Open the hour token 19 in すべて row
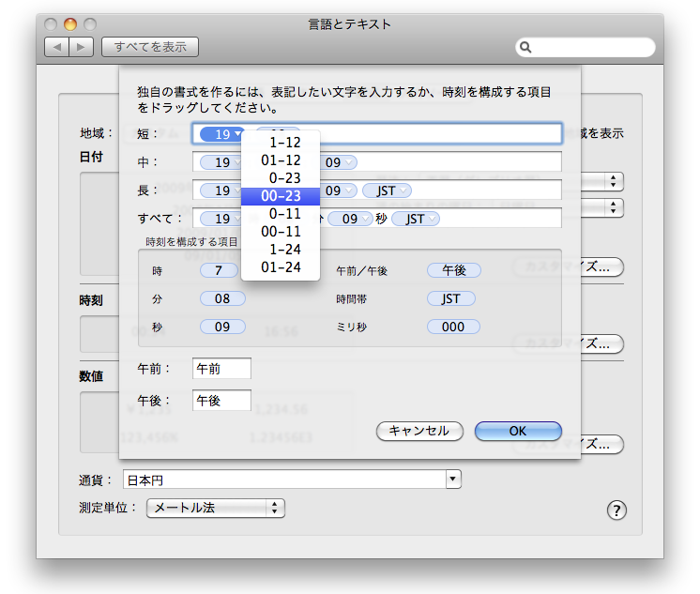The width and height of the screenshot is (700, 594). 221,219
